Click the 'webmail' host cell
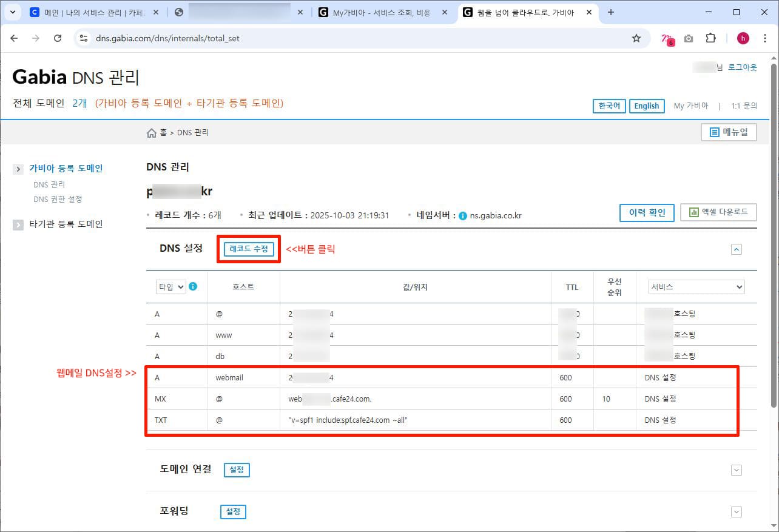The image size is (779, 532). coord(229,377)
